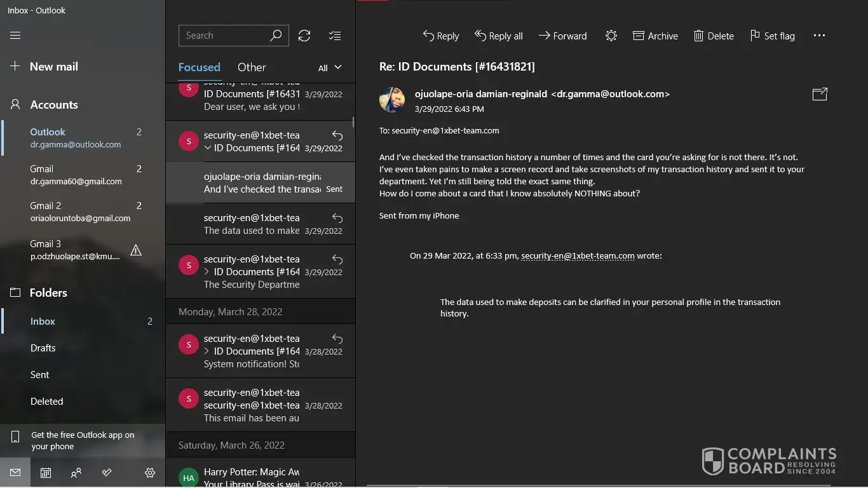
Task: Click the Search mail input field
Action: click(224, 36)
